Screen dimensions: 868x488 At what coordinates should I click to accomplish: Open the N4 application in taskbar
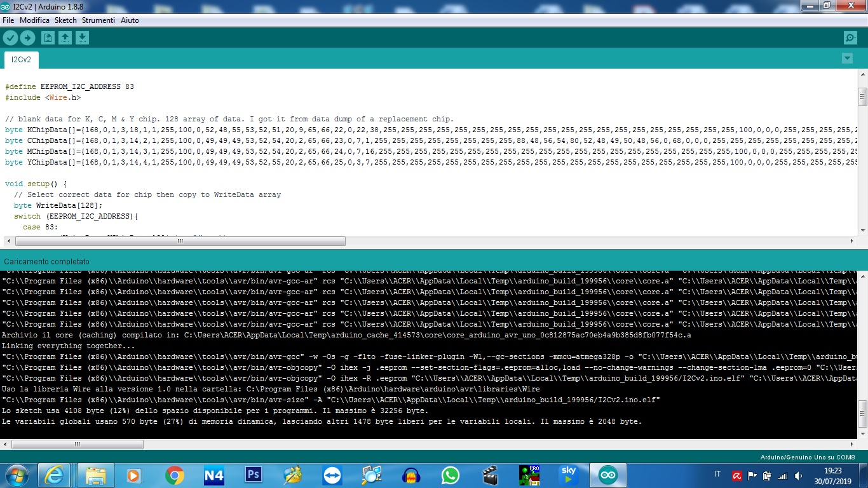(214, 475)
